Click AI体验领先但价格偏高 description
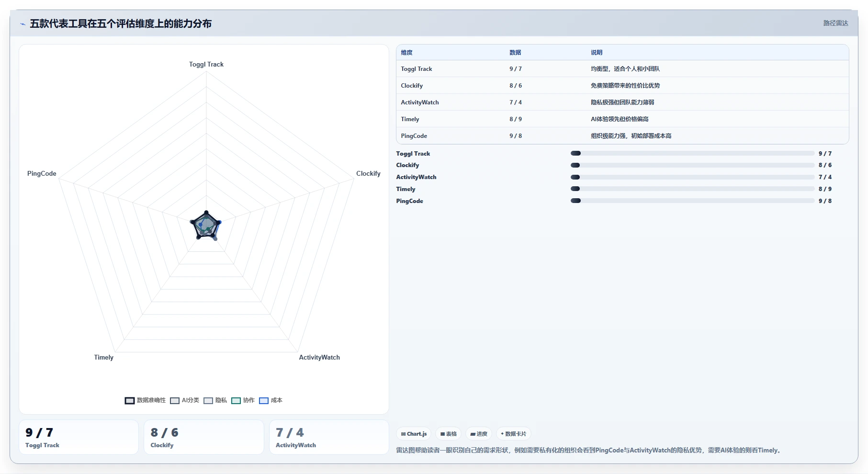This screenshot has width=868, height=474. pyautogui.click(x=620, y=119)
